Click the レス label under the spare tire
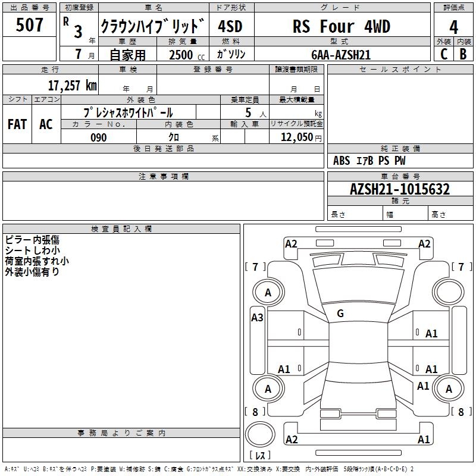This screenshot has width=476, height=476. coord(259,456)
